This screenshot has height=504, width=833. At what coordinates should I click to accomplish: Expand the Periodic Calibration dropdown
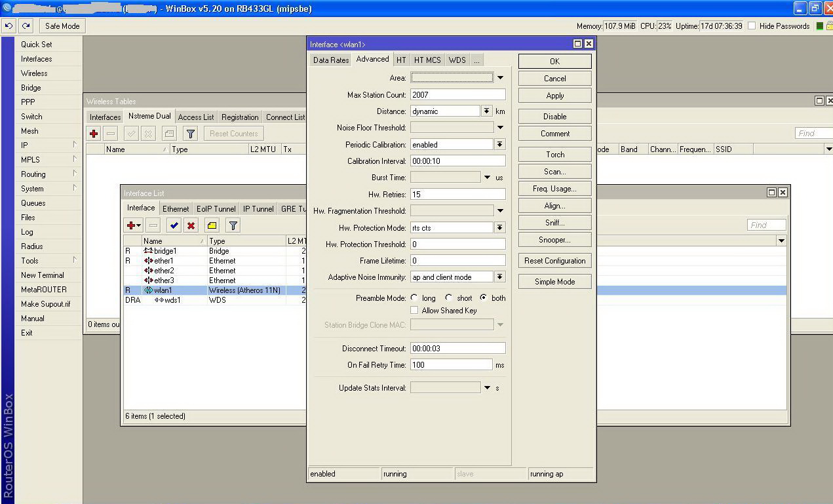click(499, 144)
